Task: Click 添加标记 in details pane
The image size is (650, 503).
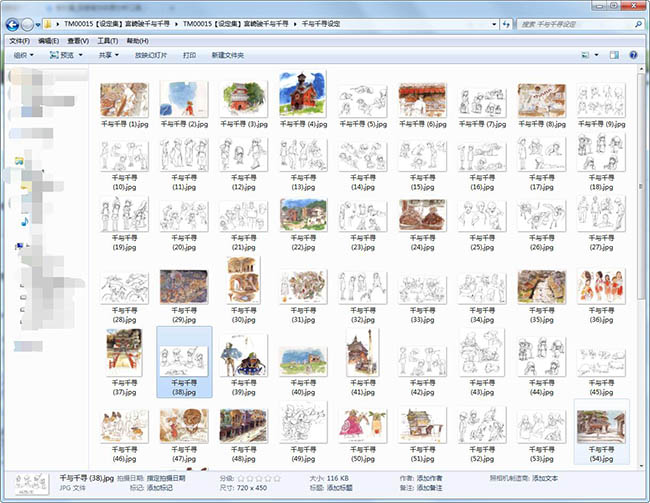Action: pos(160,488)
